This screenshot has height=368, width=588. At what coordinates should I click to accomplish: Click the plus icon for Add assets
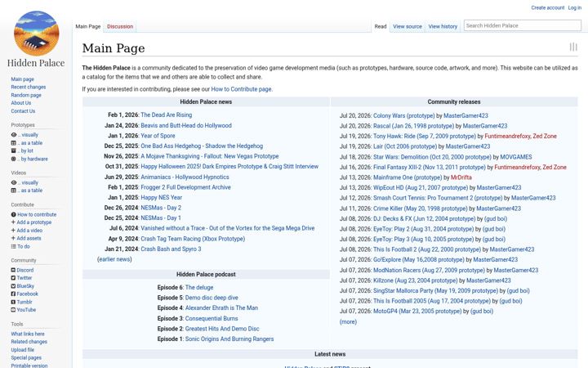(x=13, y=238)
